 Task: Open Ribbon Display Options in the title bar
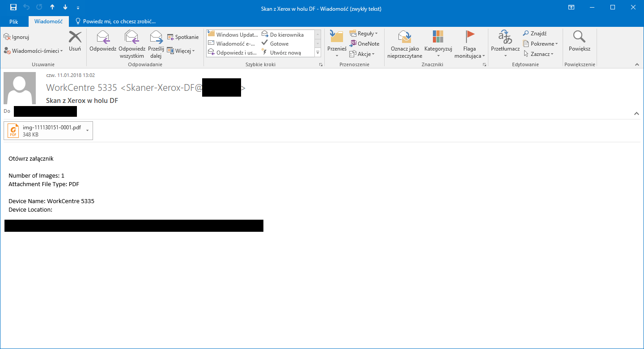572,7
